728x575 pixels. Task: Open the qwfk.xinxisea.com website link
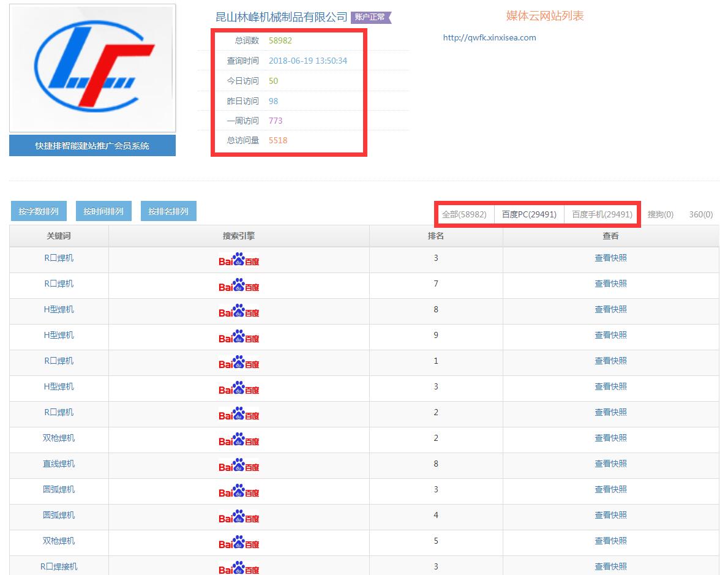[489, 37]
